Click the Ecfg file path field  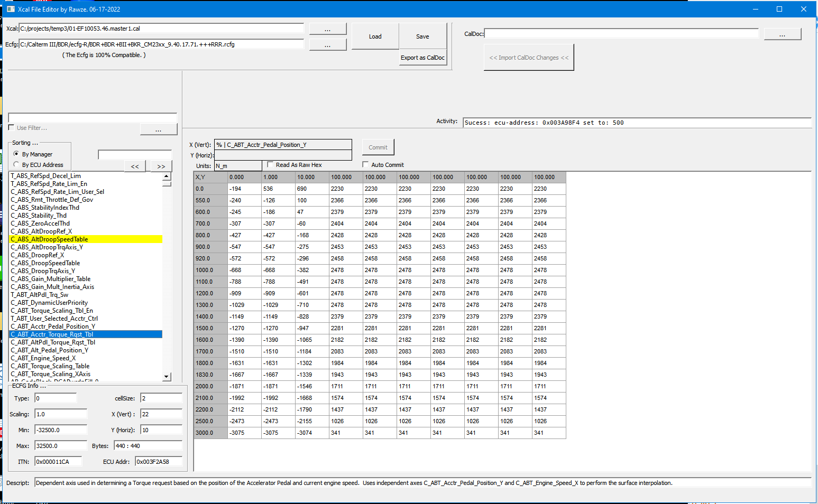coord(161,44)
